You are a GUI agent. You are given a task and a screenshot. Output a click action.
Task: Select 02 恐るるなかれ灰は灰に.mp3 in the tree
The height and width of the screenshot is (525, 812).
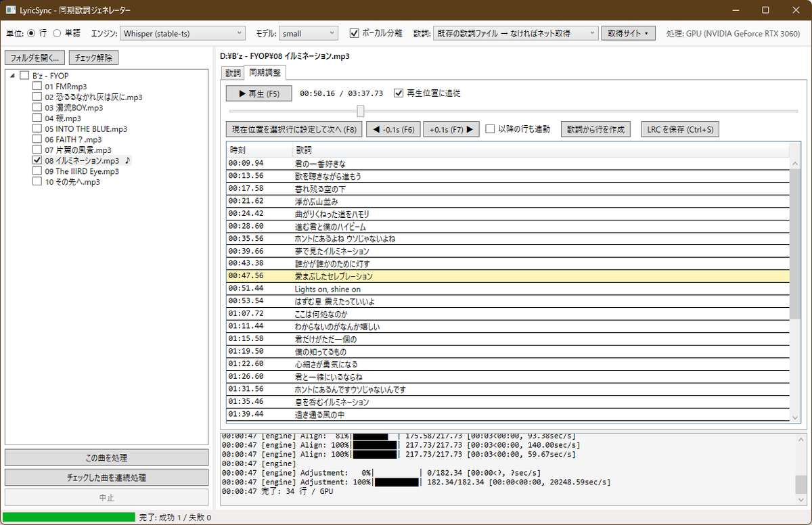(x=93, y=97)
